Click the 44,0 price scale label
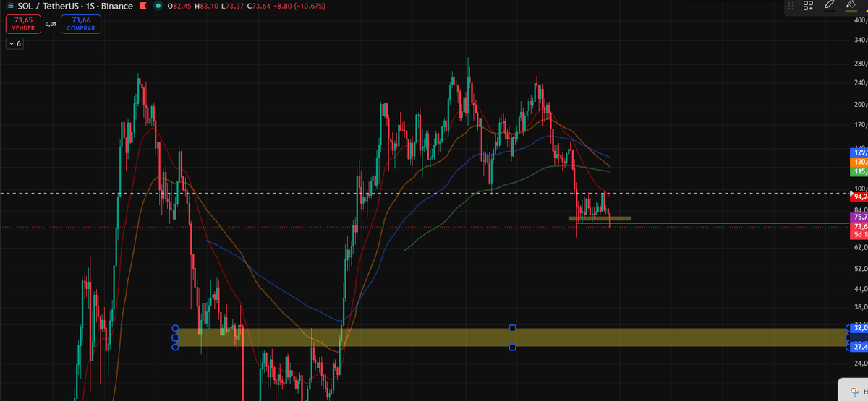 [x=861, y=289]
